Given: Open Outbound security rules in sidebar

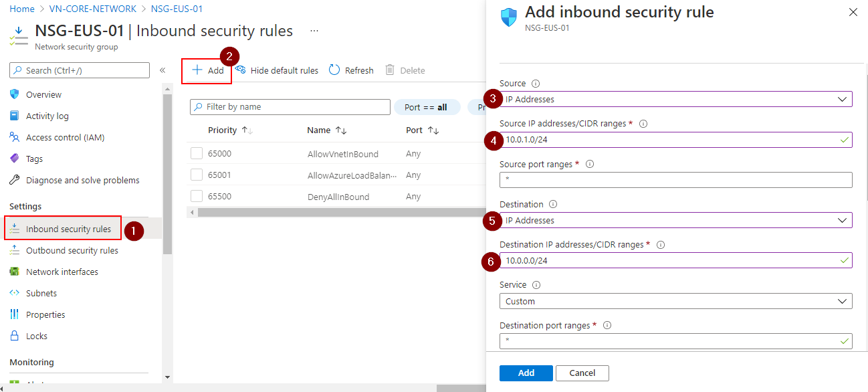Looking at the screenshot, I should (x=72, y=251).
